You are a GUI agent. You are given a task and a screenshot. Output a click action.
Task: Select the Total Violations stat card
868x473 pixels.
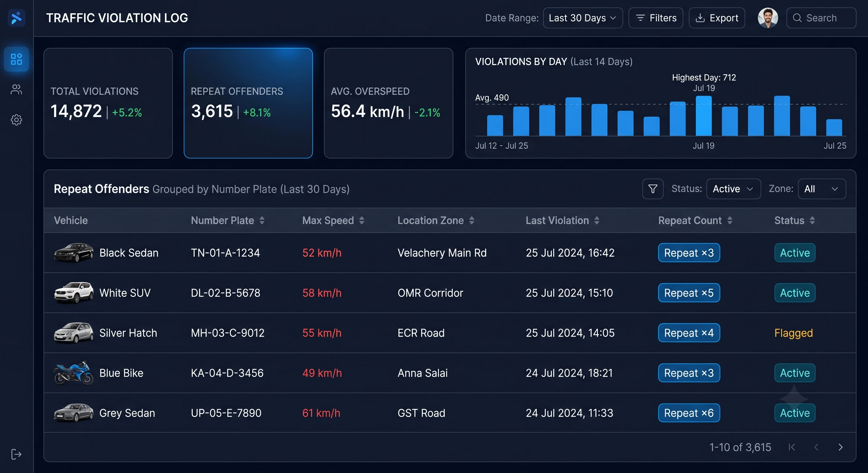click(x=108, y=103)
